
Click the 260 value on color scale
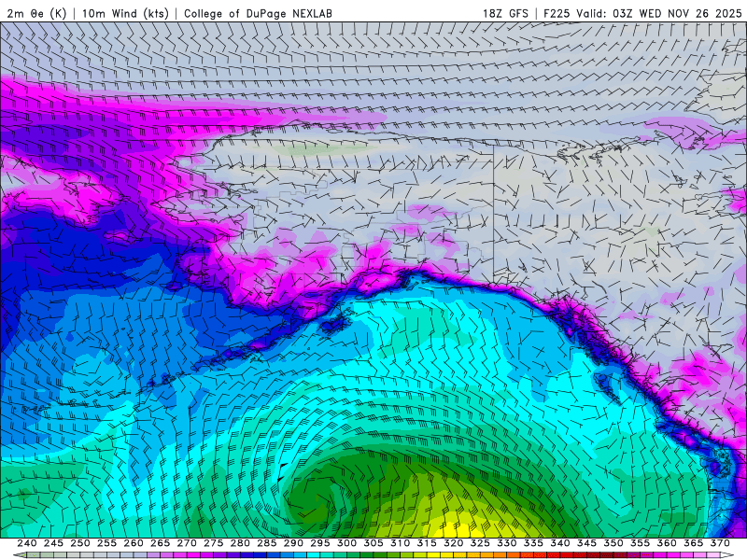[134, 543]
